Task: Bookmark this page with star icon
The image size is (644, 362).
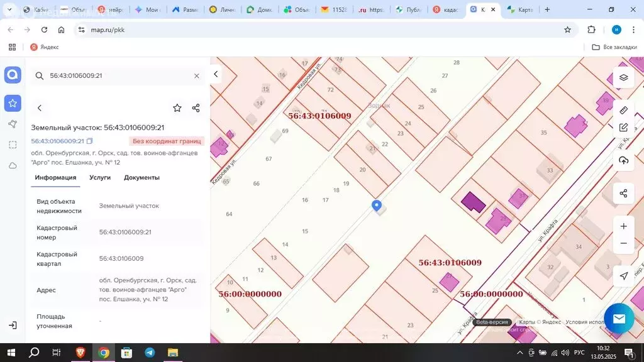Action: click(568, 30)
